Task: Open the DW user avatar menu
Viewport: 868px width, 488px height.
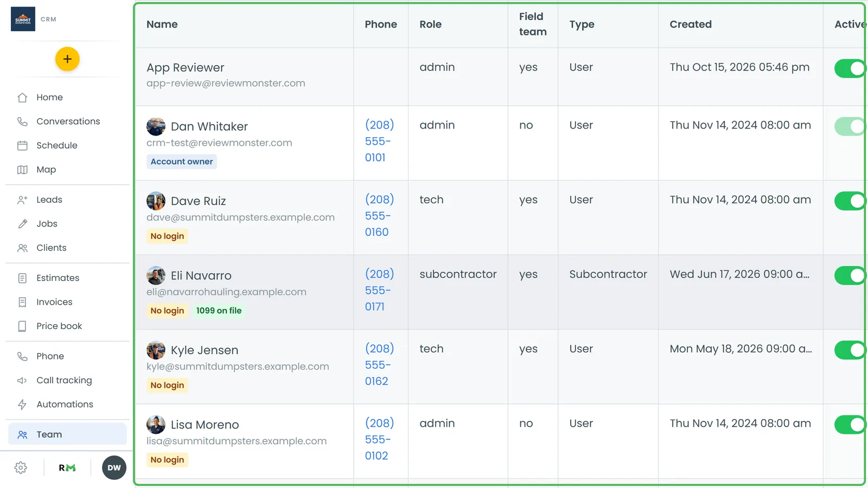Action: click(x=114, y=468)
